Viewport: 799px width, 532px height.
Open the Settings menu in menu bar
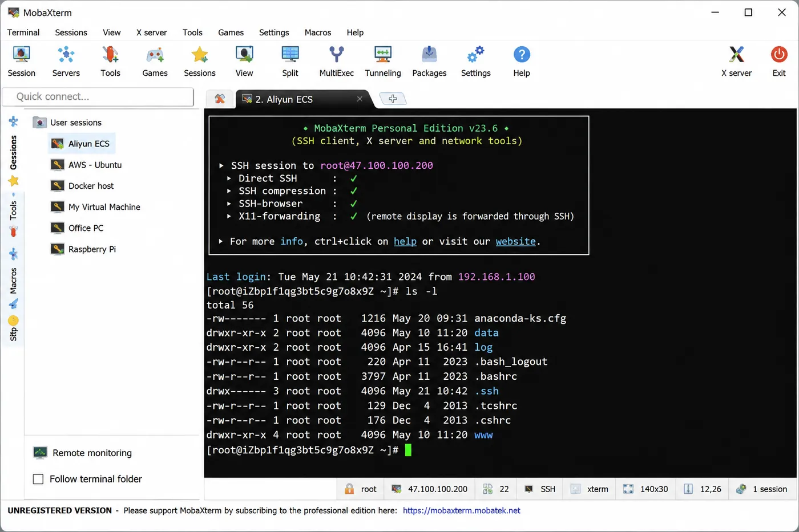274,33
